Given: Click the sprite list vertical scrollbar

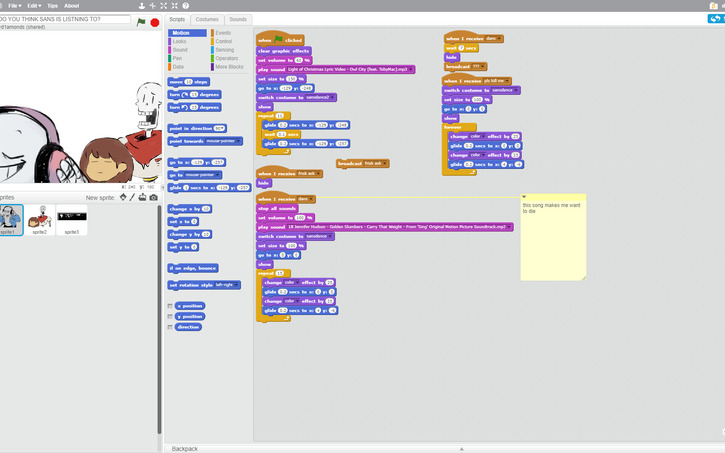Looking at the screenshot, I should point(160,319).
